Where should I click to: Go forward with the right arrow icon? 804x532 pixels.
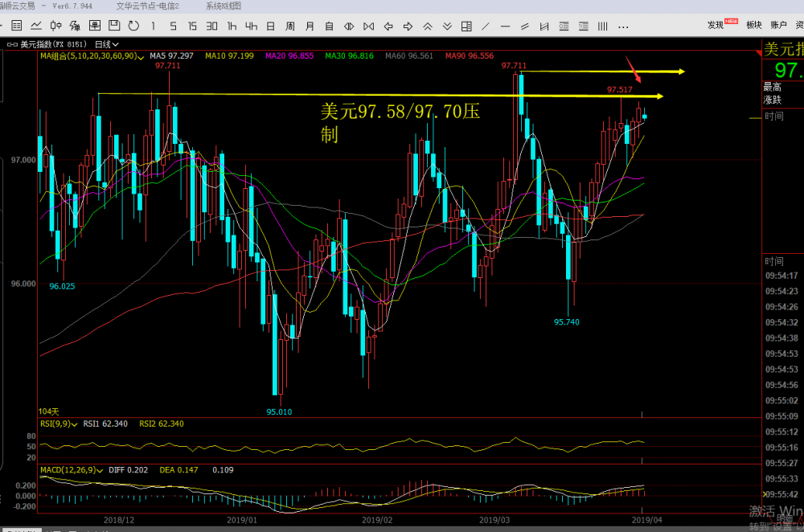click(x=408, y=27)
